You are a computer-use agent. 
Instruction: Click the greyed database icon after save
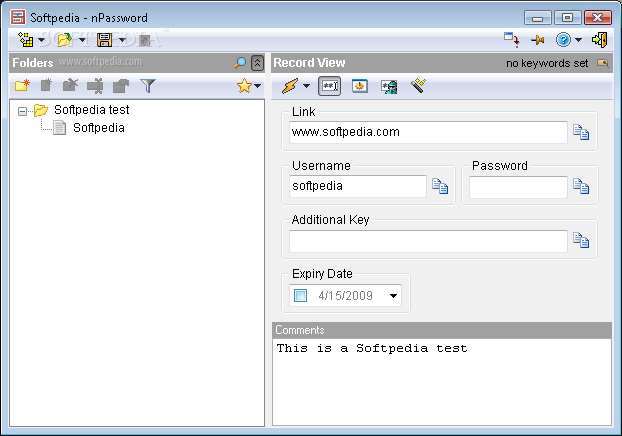pos(145,40)
